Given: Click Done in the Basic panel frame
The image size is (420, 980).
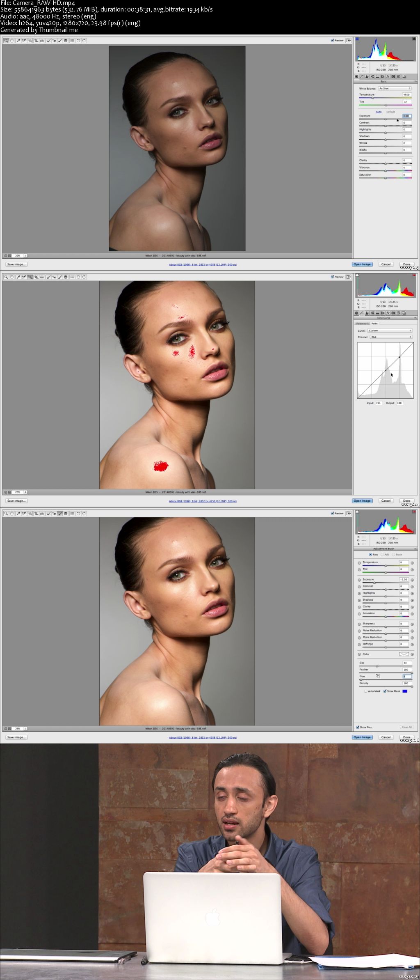Looking at the screenshot, I should click(406, 264).
